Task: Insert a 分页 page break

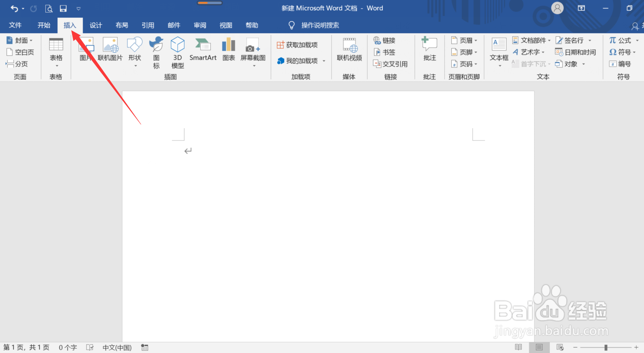Action: pyautogui.click(x=17, y=64)
